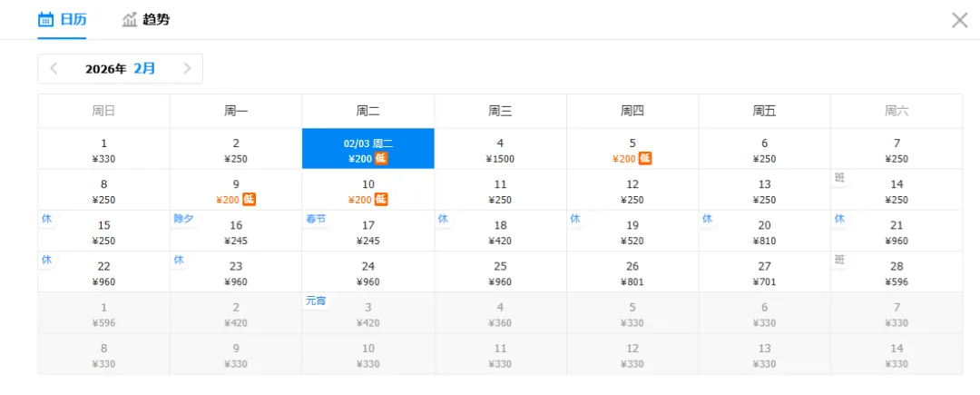Choose 春节 February 17 priced ¥245
The width and height of the screenshot is (980, 395).
tap(368, 232)
